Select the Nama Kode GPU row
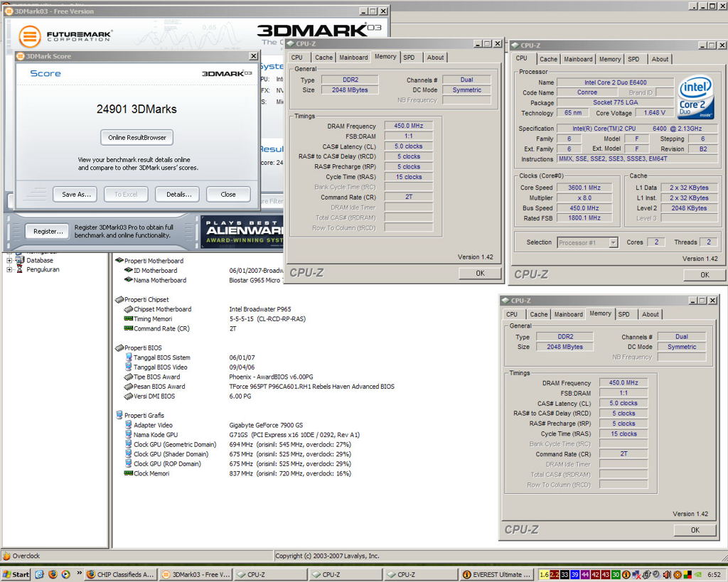The height and width of the screenshot is (582, 728). coord(242,435)
